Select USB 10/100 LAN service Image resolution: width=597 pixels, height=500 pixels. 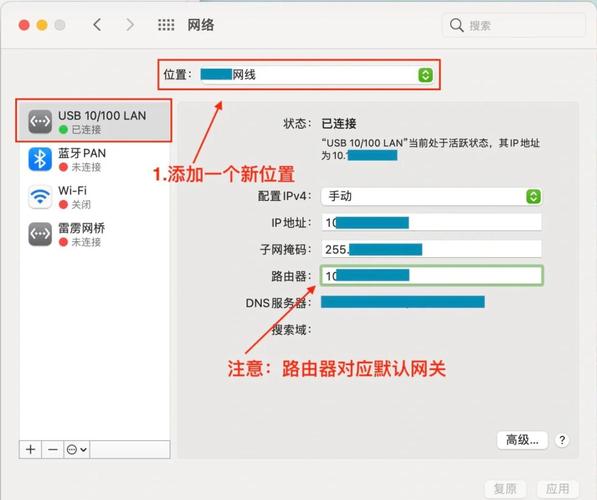tap(94, 121)
